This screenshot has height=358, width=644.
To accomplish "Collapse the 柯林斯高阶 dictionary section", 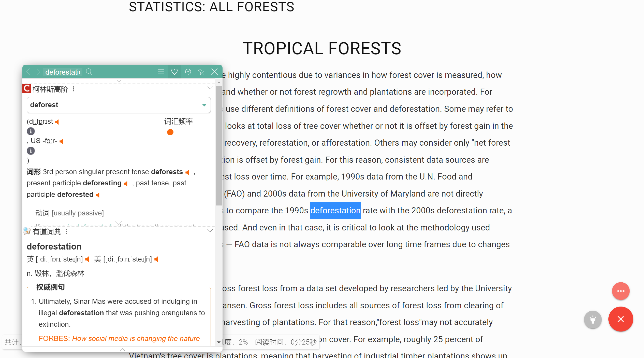I will coord(210,88).
